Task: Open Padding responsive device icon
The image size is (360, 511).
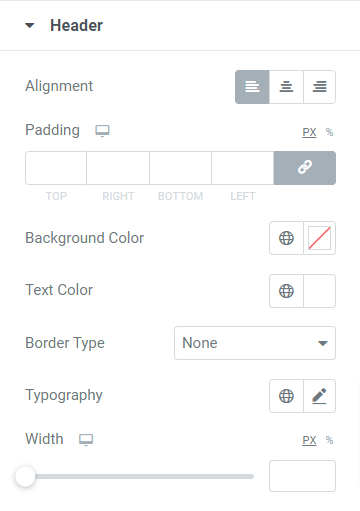Action: click(102, 131)
